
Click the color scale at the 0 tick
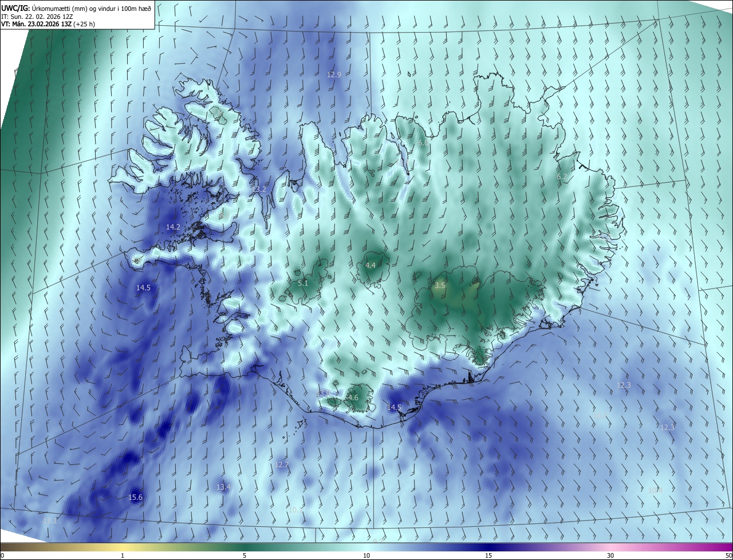(x=2, y=556)
